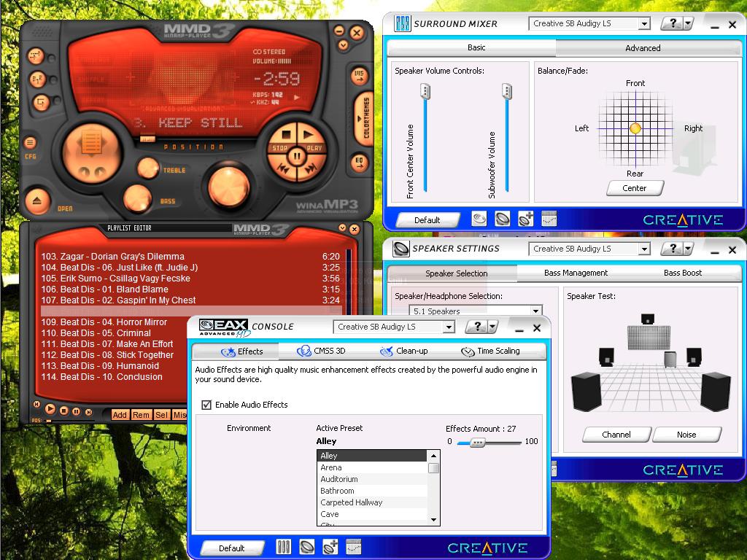The height and width of the screenshot is (560, 747).
Task: Open device dropdown in Surround Mixer window
Action: click(x=644, y=24)
